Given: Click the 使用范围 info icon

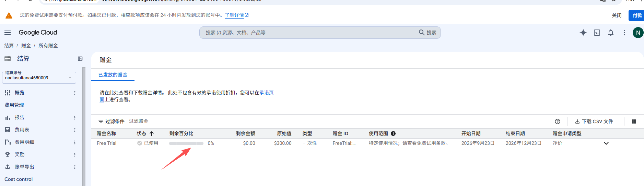Looking at the screenshot, I should click(393, 133).
